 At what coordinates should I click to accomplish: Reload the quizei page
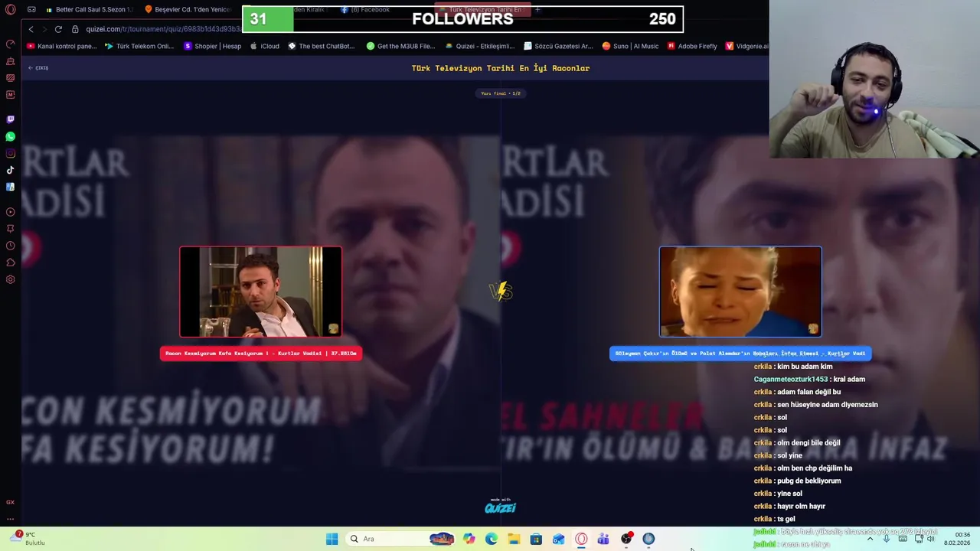click(58, 29)
